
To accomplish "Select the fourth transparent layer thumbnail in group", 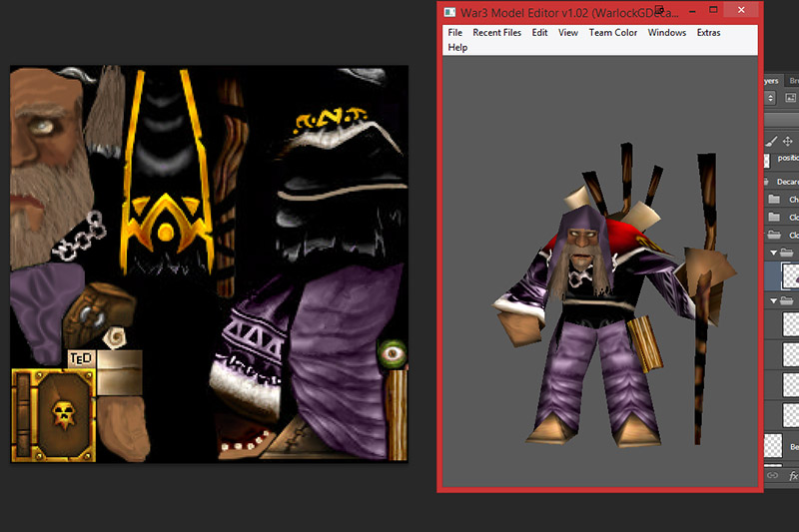I will pos(791,415).
